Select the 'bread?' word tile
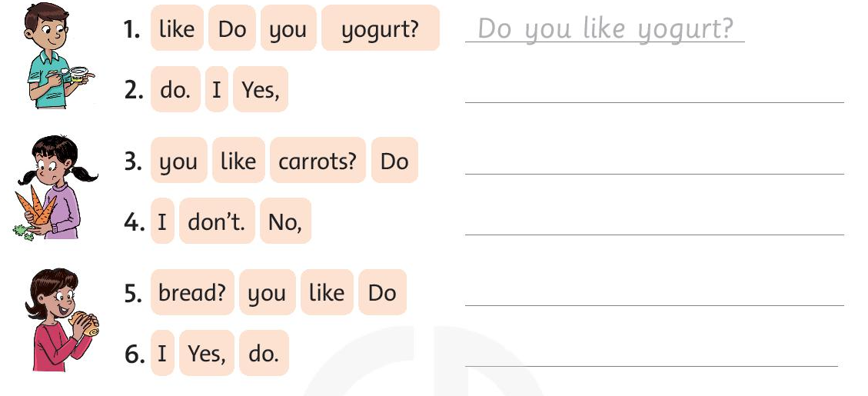The width and height of the screenshot is (868, 396). click(192, 293)
